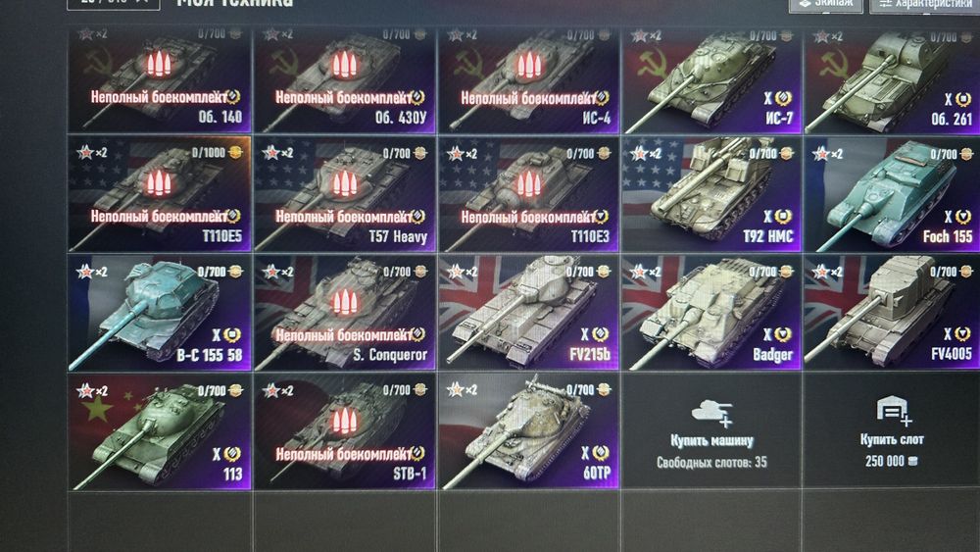Image resolution: width=980 pixels, height=552 pixels.
Task: Click the 0/1000 medal icon on T110E5
Action: 235,153
